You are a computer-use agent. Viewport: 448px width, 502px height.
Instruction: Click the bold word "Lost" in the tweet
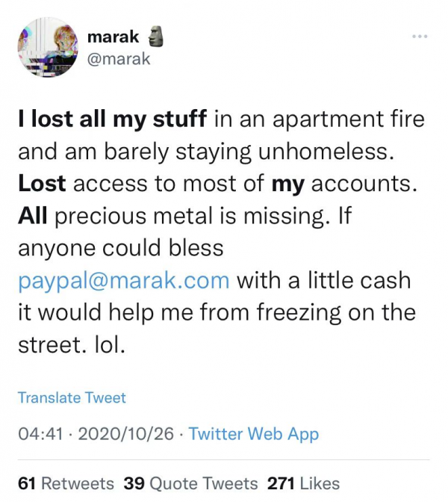pos(42,184)
